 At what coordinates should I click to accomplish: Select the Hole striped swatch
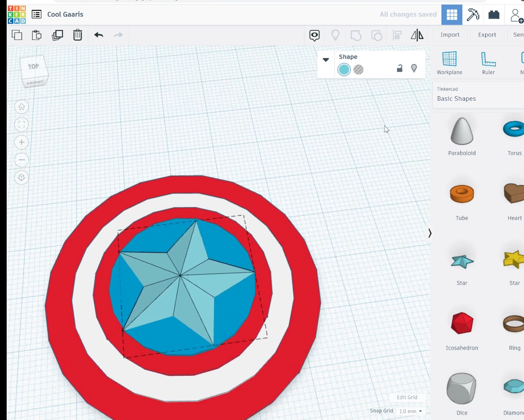click(x=358, y=70)
